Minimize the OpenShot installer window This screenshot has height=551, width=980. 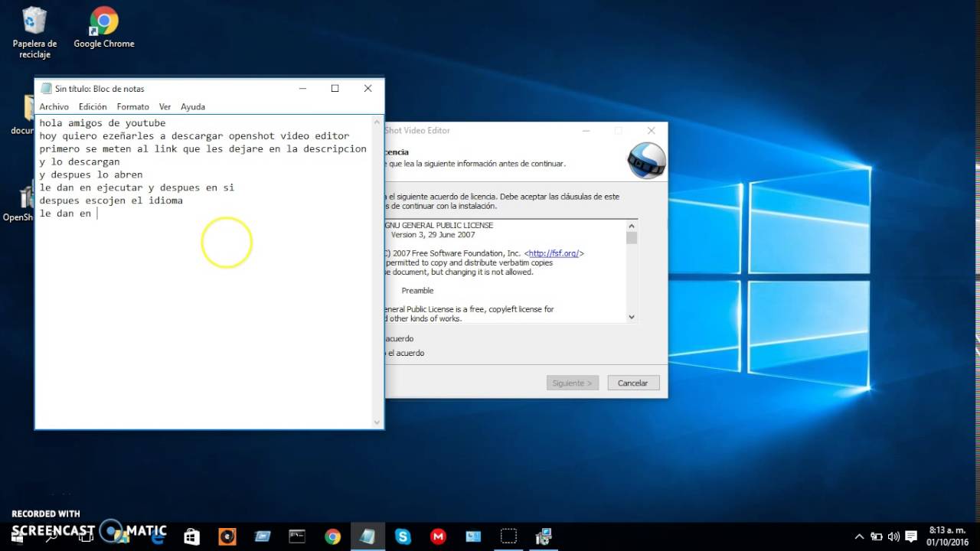point(586,131)
